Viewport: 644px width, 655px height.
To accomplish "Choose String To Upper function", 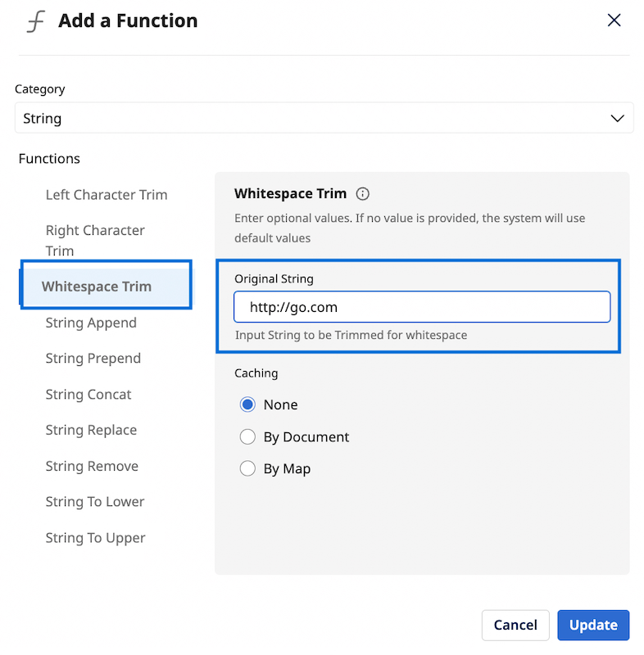I will click(x=95, y=538).
